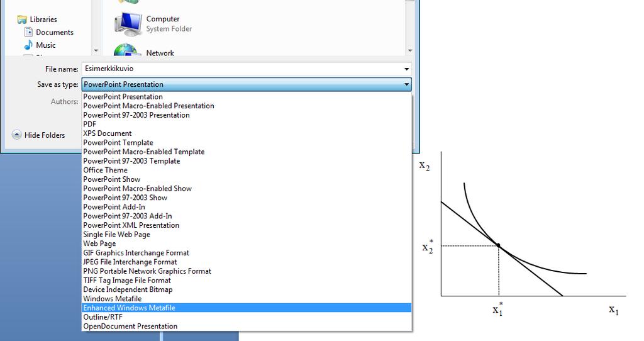644x341 pixels.
Task: Select PowerPoint Macro-Enabled Show
Action: pos(247,188)
